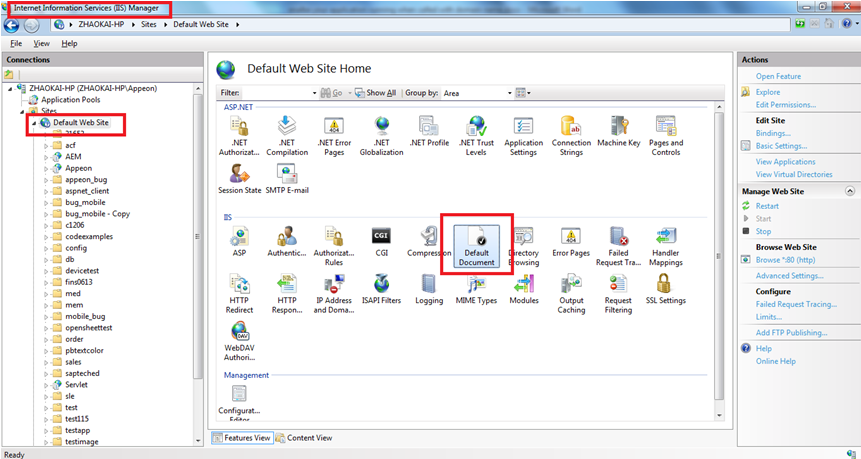Select the aspnet_client folder
This screenshot has width=861, height=459.
coord(87,191)
